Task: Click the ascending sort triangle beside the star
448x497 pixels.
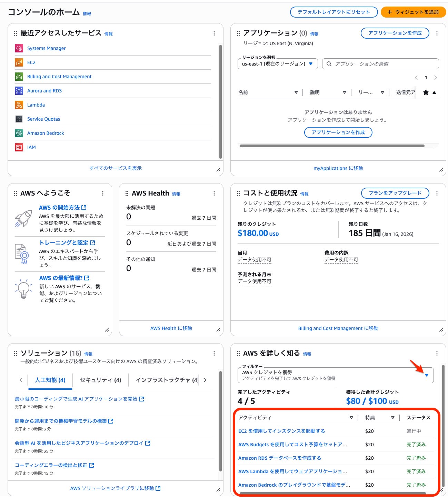Action: [x=434, y=92]
